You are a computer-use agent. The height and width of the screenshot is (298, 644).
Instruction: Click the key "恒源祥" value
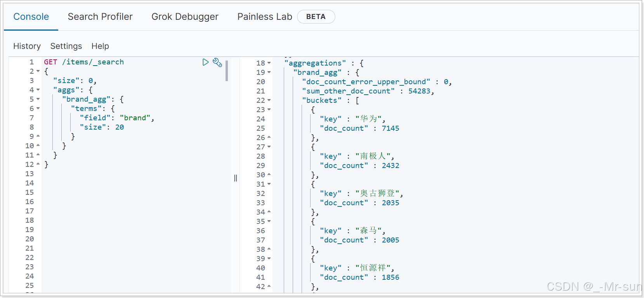373,268
